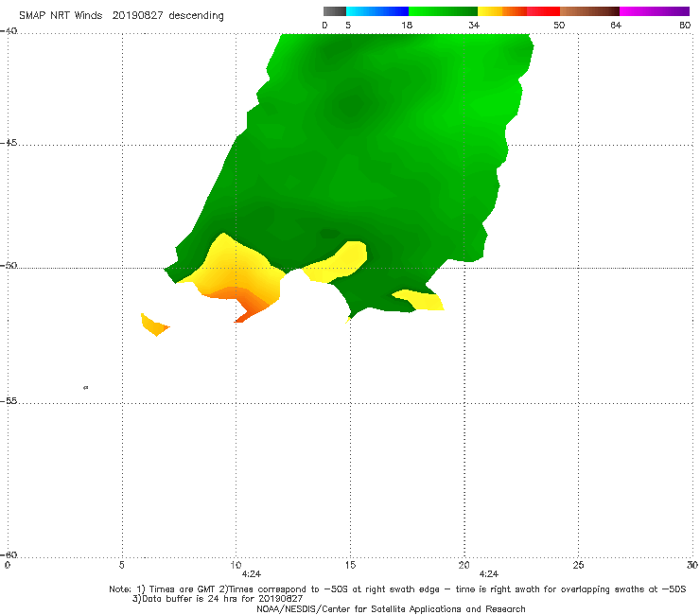Click the color bar label "18"
This screenshot has width=700, height=615.
tap(407, 26)
